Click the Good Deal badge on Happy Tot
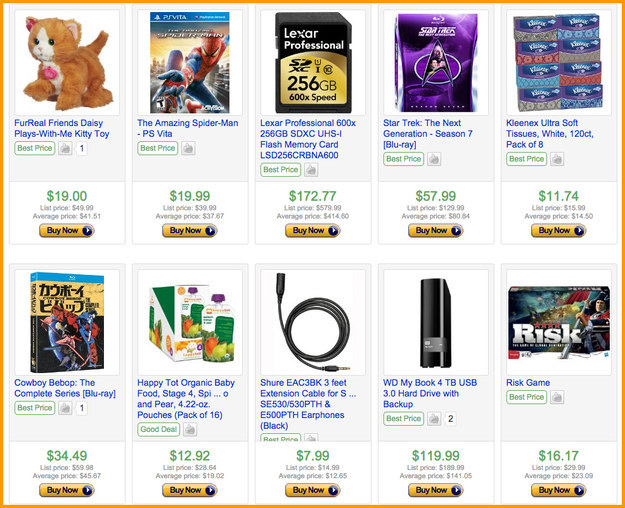 pos(159,430)
